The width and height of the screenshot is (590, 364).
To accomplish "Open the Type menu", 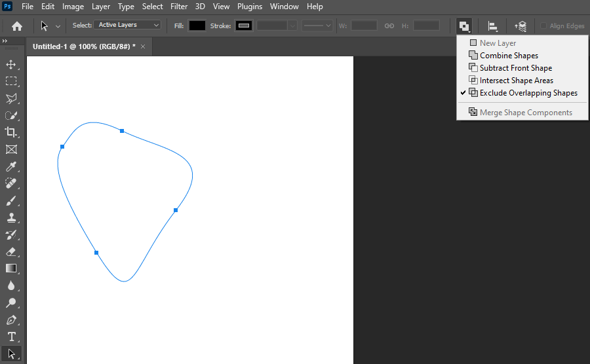I will (126, 7).
